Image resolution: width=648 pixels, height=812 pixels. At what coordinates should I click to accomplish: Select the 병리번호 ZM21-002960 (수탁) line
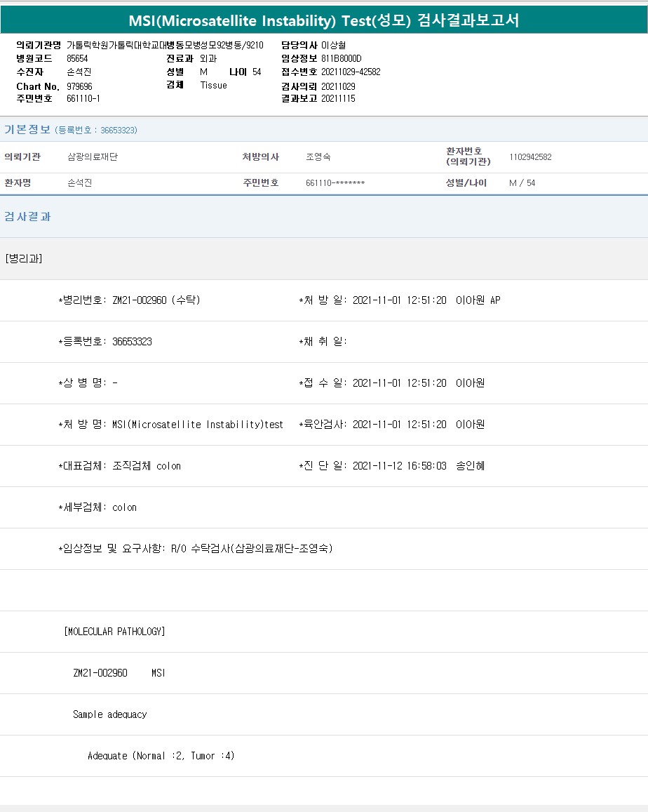(131, 300)
